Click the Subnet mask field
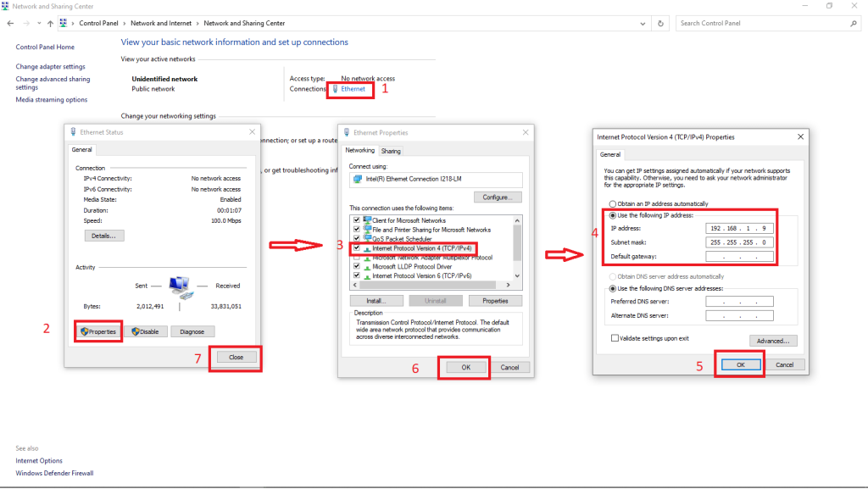 click(x=739, y=242)
